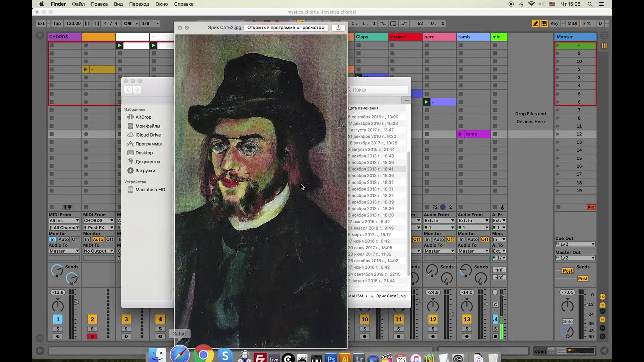Open FileZilla from the Dock
This screenshot has width=644, height=362.
point(260,357)
